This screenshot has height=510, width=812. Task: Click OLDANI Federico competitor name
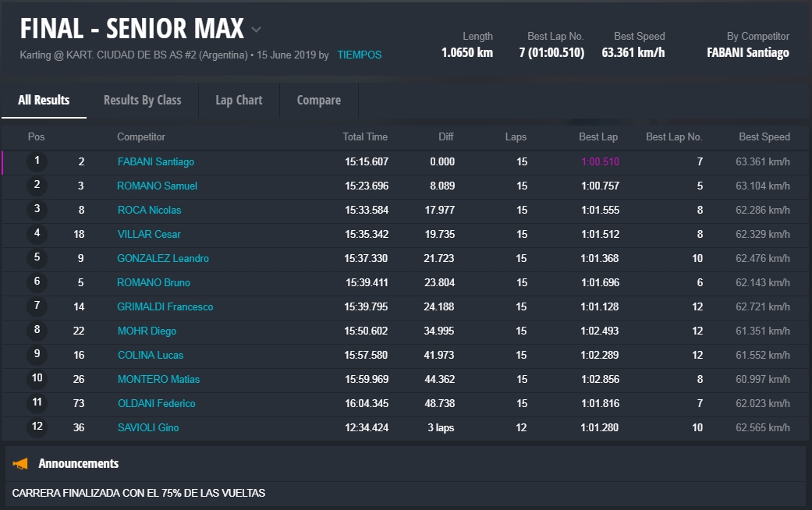156,404
